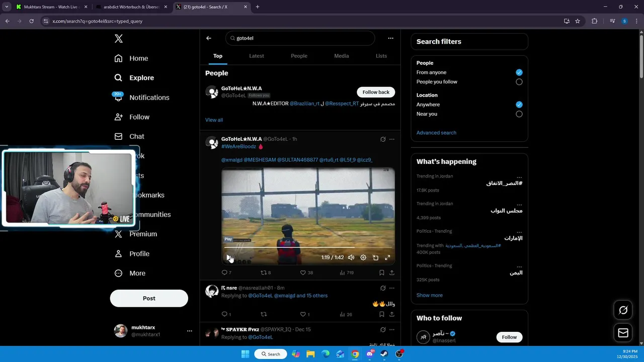This screenshot has width=644, height=362.
Task: Open Profile in the sidebar
Action: click(132, 254)
